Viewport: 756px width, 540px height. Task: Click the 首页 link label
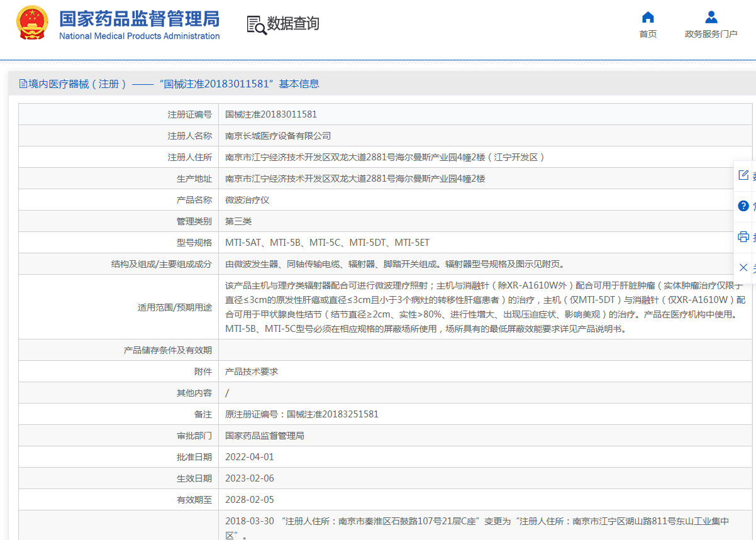click(x=648, y=34)
